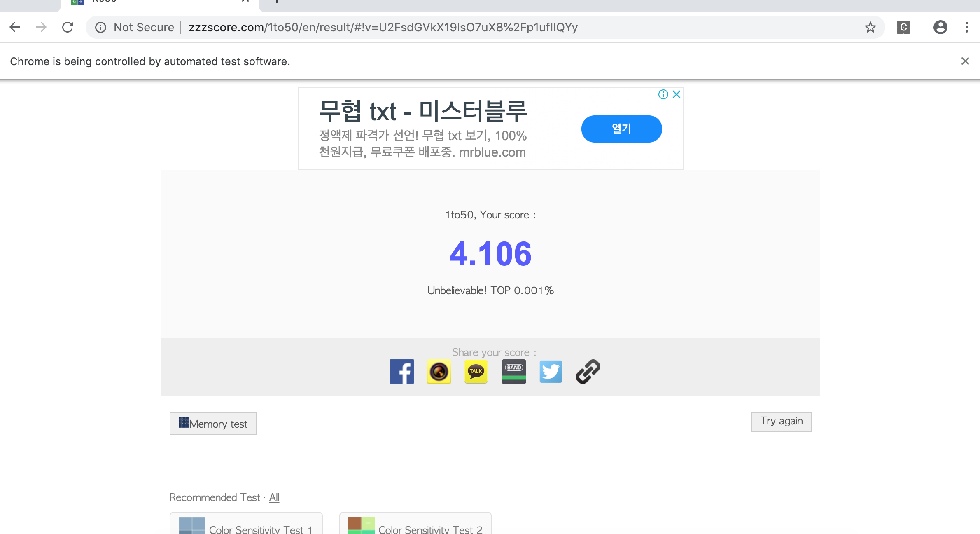Viewport: 980px width, 534px height.
Task: Bookmark page with star icon
Action: pos(870,28)
